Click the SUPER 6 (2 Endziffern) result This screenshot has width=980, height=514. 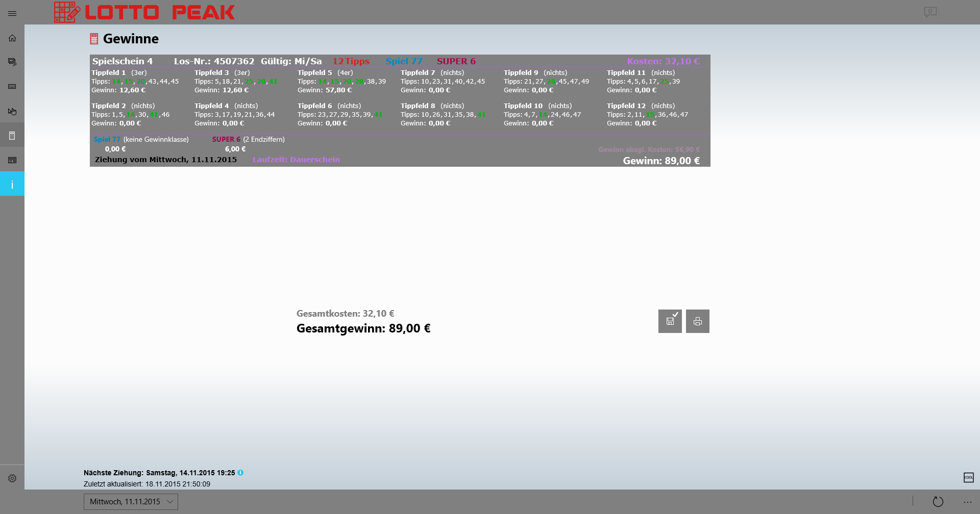click(x=249, y=139)
